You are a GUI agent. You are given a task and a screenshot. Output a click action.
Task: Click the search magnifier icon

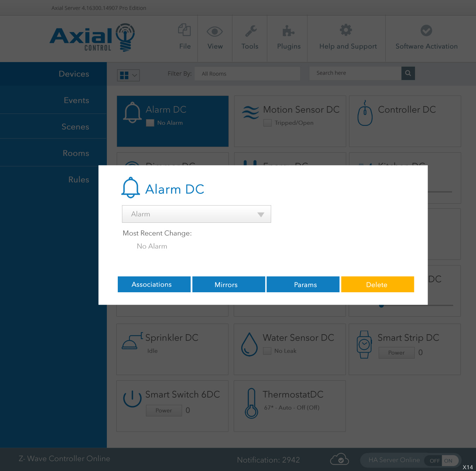[408, 73]
